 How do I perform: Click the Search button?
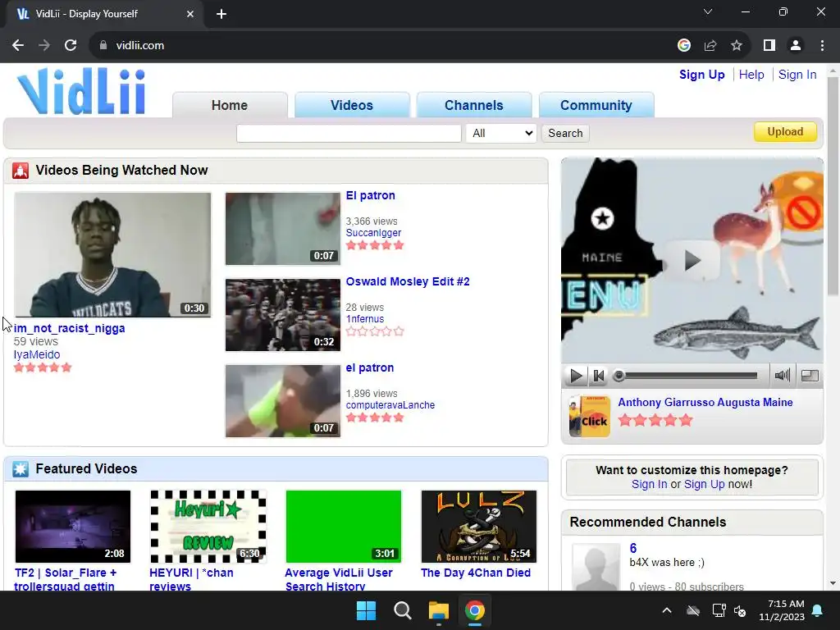pyautogui.click(x=565, y=133)
